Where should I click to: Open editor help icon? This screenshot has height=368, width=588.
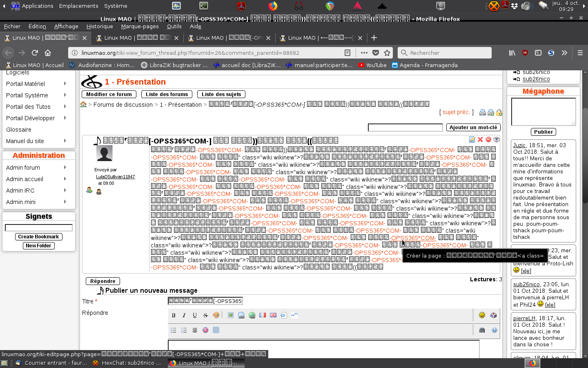tap(494, 330)
